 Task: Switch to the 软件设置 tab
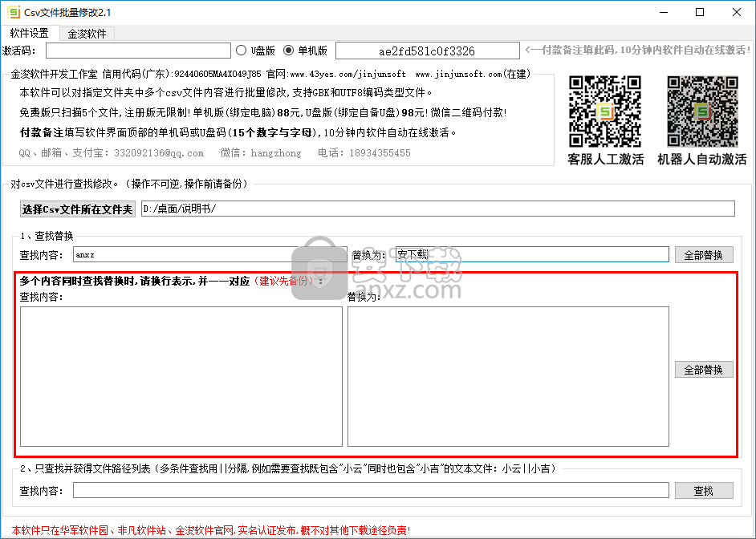[x=30, y=33]
